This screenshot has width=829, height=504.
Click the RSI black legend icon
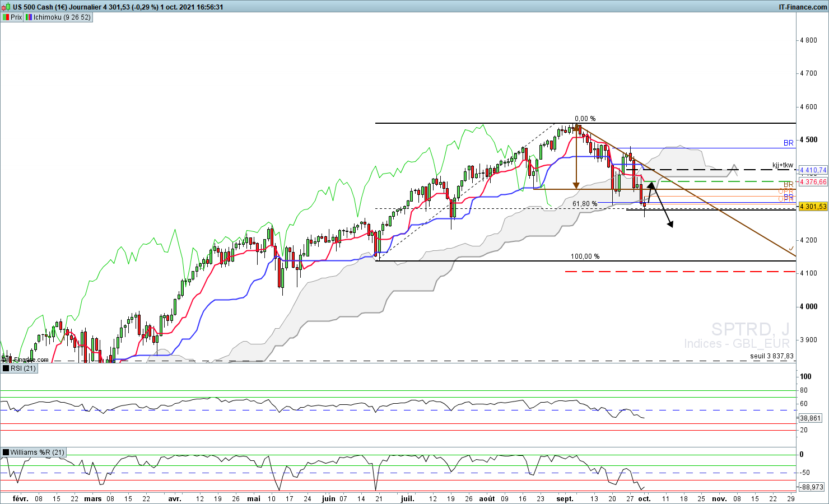[6, 368]
